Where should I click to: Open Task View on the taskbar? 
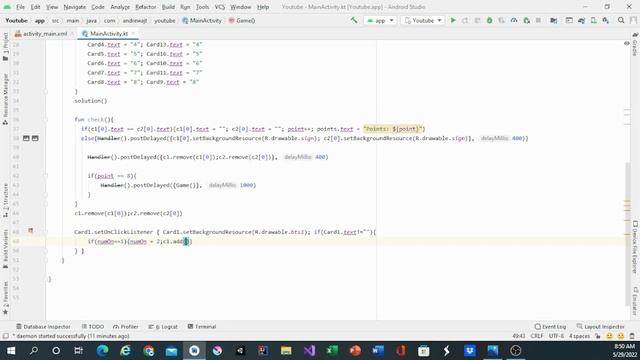[78, 351]
